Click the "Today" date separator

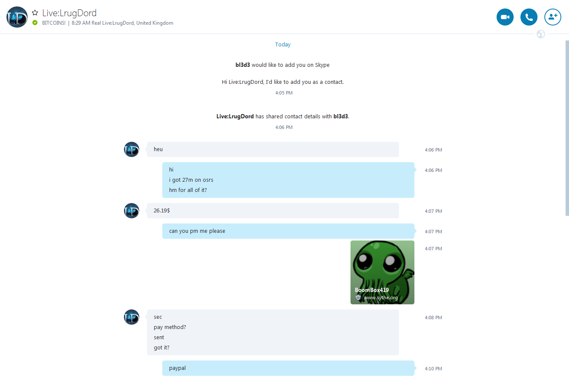click(283, 45)
